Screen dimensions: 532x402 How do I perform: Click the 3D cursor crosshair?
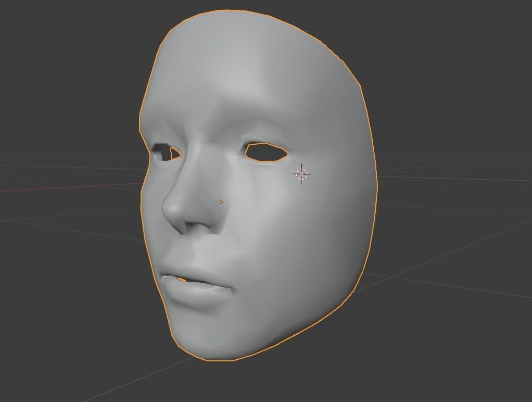tap(301, 174)
